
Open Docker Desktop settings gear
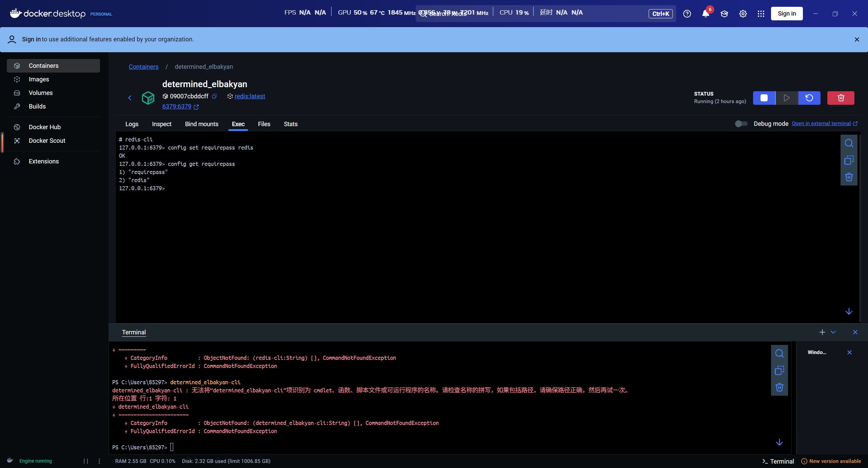[743, 14]
